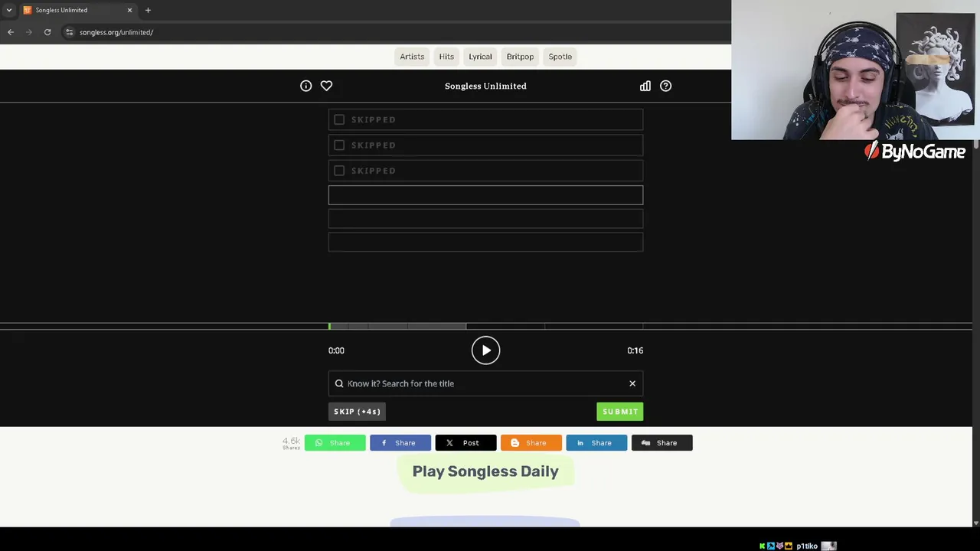Image resolution: width=980 pixels, height=551 pixels.
Task: Share on LinkedIn
Action: coord(596,443)
